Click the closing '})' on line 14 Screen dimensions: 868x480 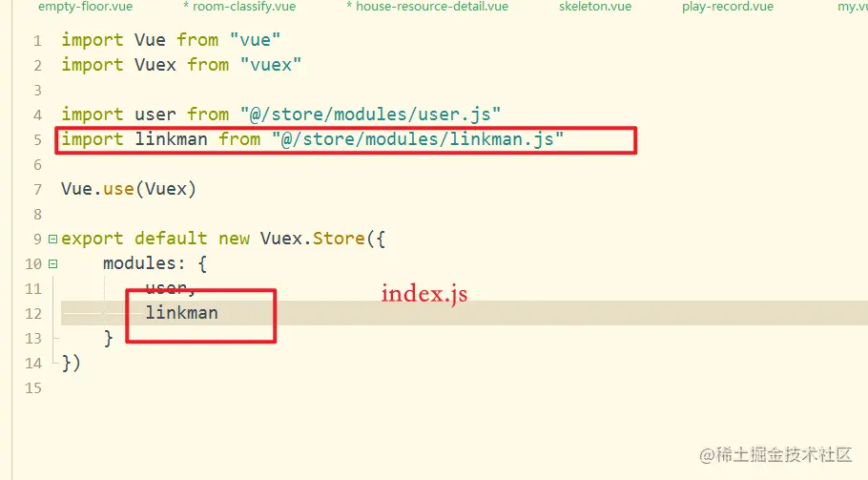coord(71,364)
